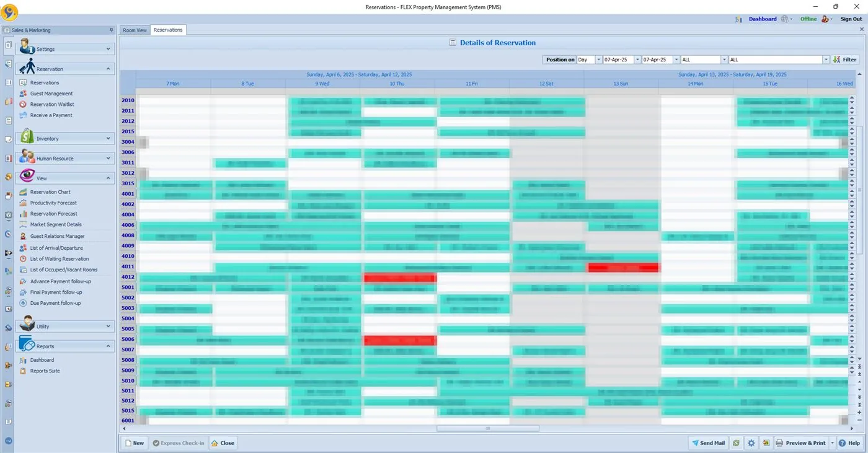Select the Reservations tab
This screenshot has width=868, height=453.
coord(168,30)
